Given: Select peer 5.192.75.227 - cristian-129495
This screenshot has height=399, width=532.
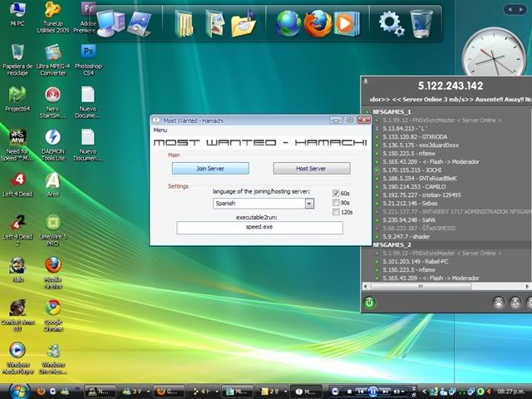Looking at the screenshot, I should point(421,195).
